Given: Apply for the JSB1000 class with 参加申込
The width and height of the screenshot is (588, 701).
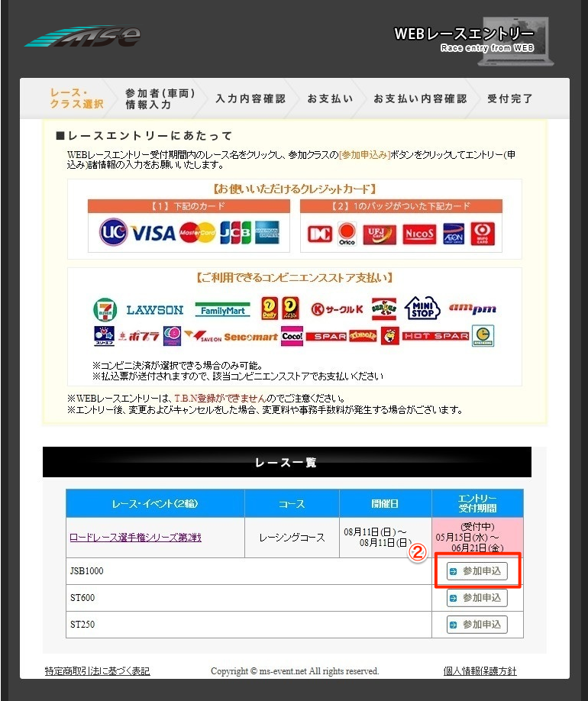Looking at the screenshot, I should point(477,571).
